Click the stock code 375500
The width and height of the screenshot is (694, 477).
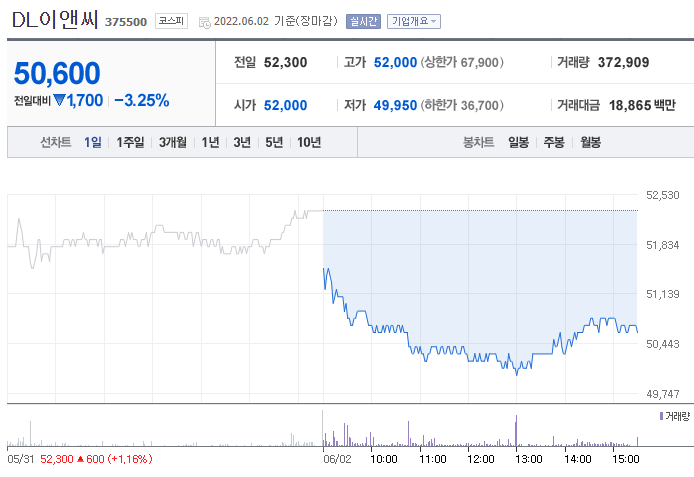coord(126,22)
